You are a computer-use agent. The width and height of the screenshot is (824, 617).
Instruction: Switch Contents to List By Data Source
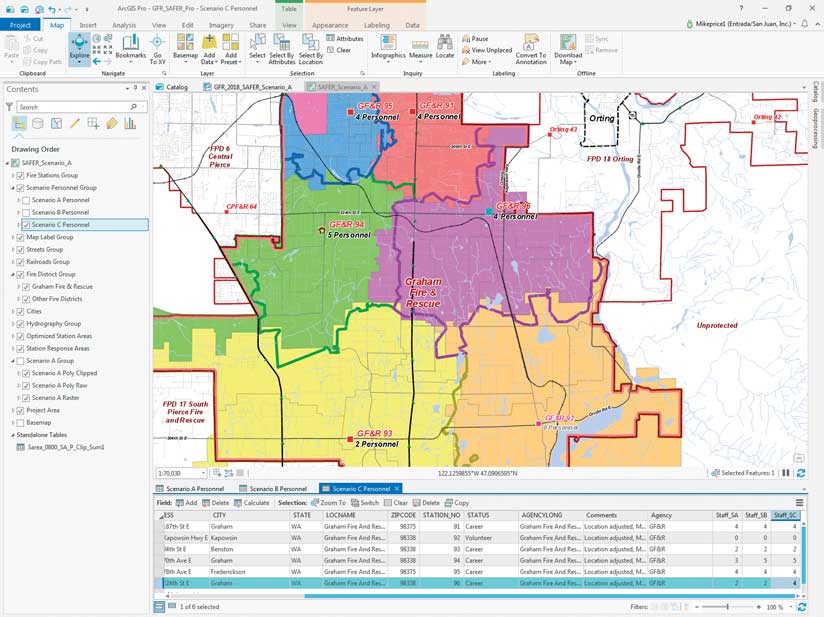pyautogui.click(x=37, y=124)
